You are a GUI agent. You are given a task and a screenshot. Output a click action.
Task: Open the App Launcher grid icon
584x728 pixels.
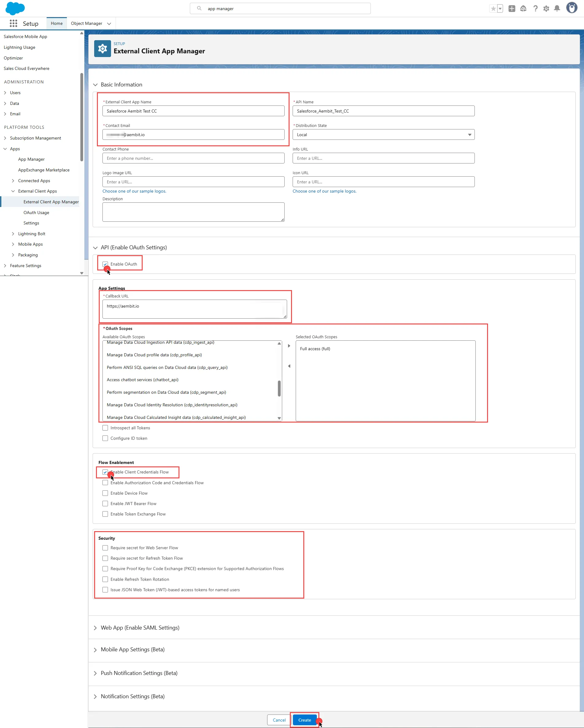pyautogui.click(x=13, y=23)
